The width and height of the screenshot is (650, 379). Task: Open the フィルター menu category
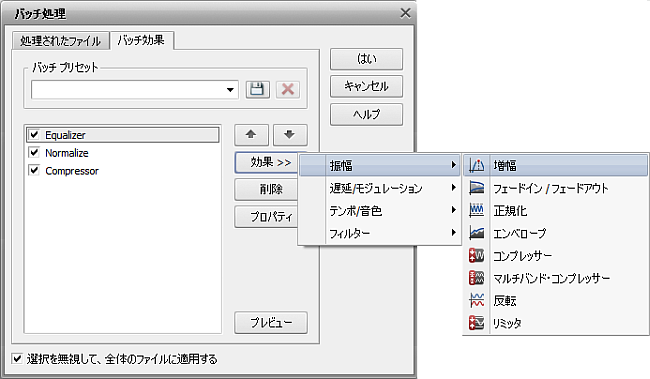[380, 233]
